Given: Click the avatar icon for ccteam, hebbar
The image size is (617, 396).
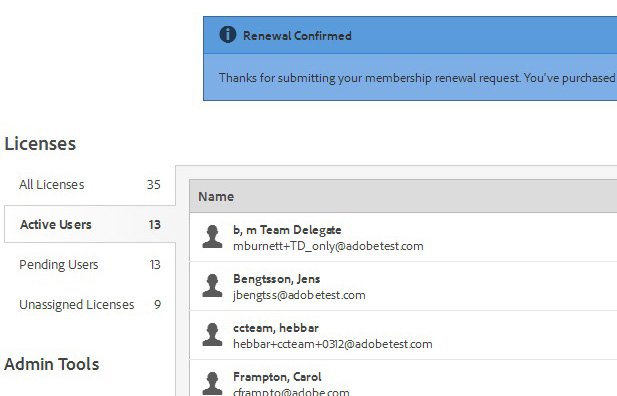Looking at the screenshot, I should point(212,335).
